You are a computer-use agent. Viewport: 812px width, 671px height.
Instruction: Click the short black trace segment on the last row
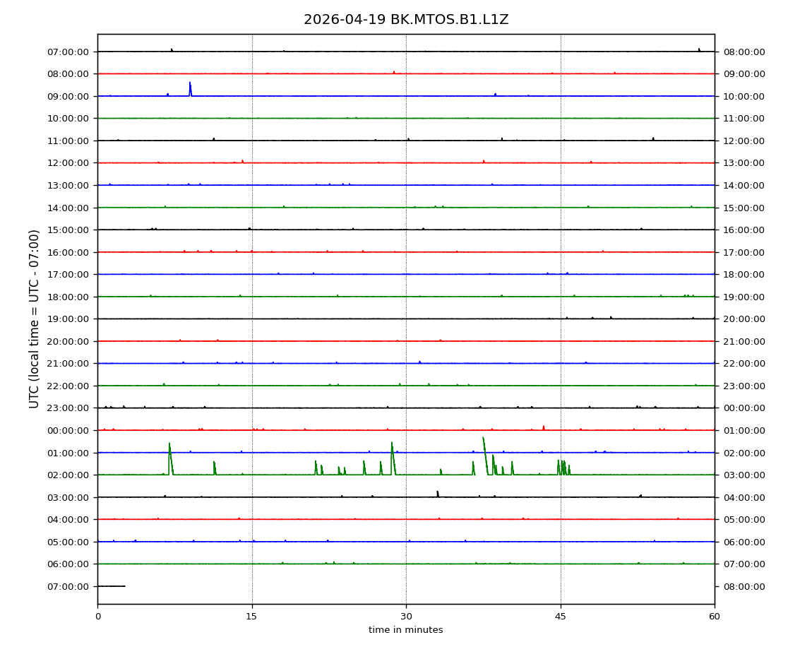pos(112,586)
